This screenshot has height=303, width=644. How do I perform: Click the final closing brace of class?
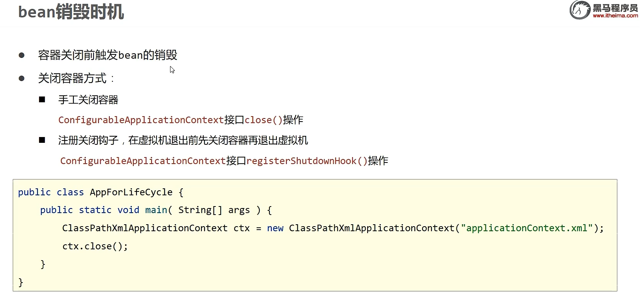click(21, 283)
